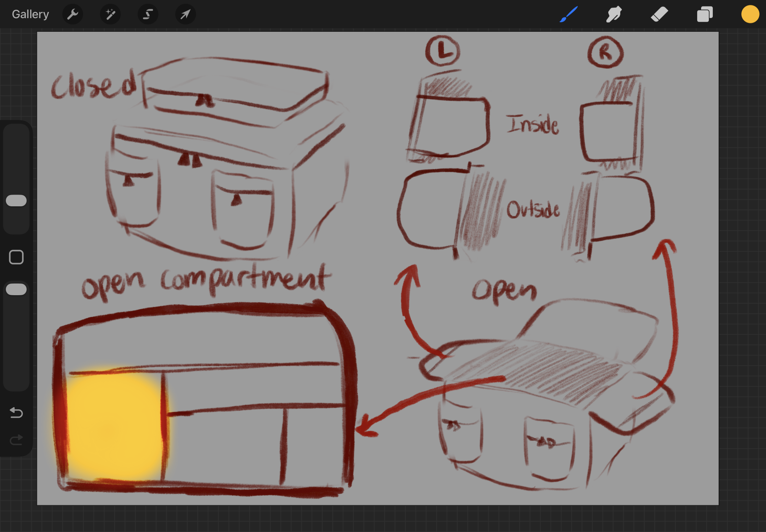Return to the Gallery
Image resolution: width=766 pixels, height=532 pixels.
[x=30, y=14]
